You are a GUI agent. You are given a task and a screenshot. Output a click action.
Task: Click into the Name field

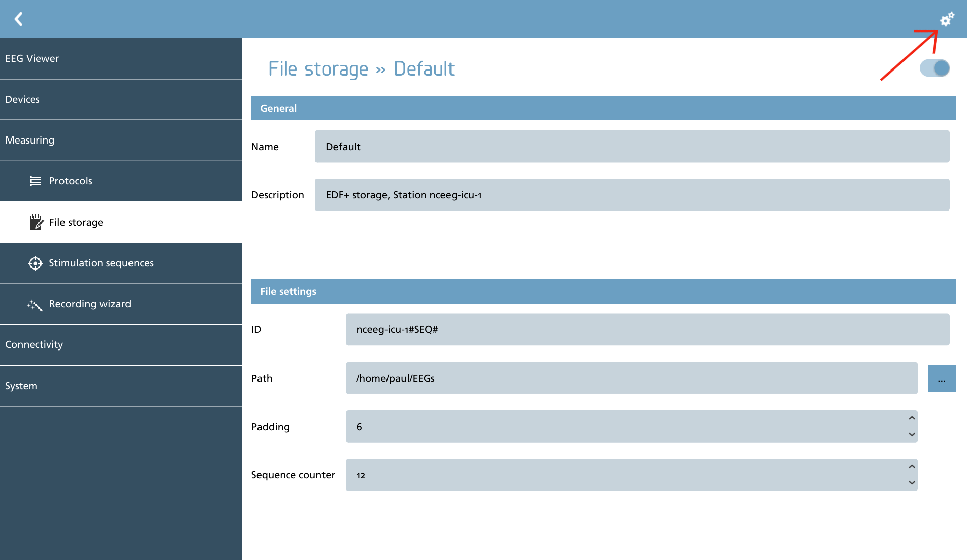[632, 147]
